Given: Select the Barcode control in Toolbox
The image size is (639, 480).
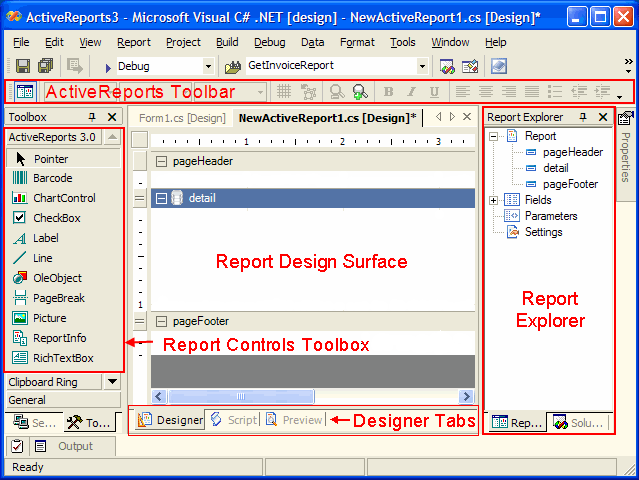Looking at the screenshot, I should coord(52,178).
